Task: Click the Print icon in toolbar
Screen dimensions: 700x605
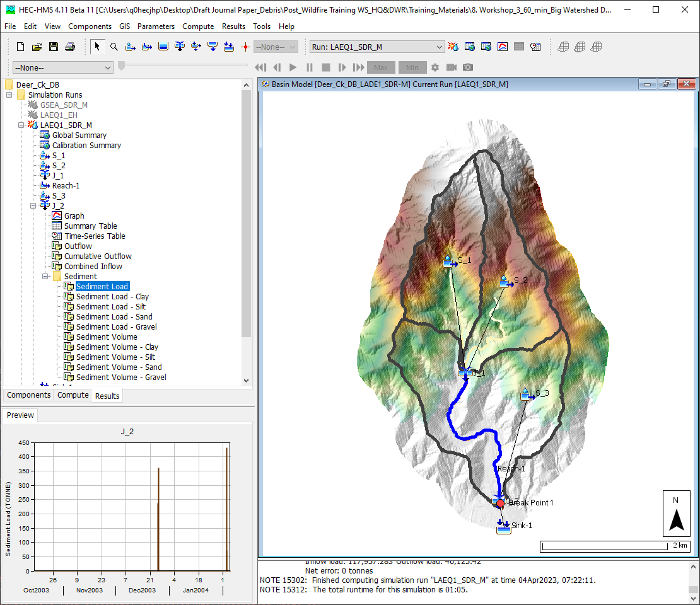Action: [70, 47]
